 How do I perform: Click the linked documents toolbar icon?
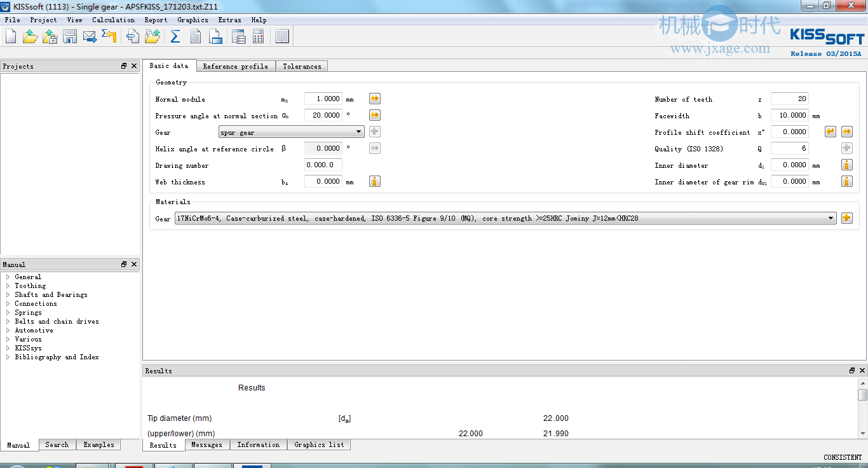point(132,36)
